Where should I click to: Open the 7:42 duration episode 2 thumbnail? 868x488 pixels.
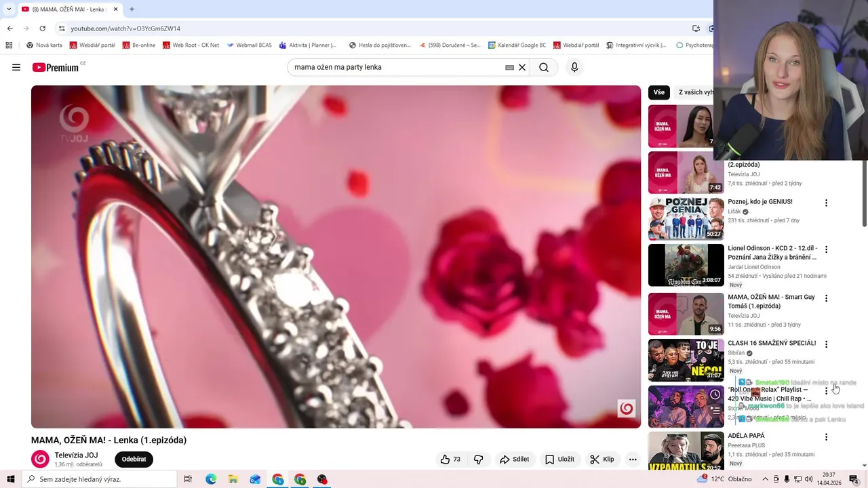click(686, 172)
